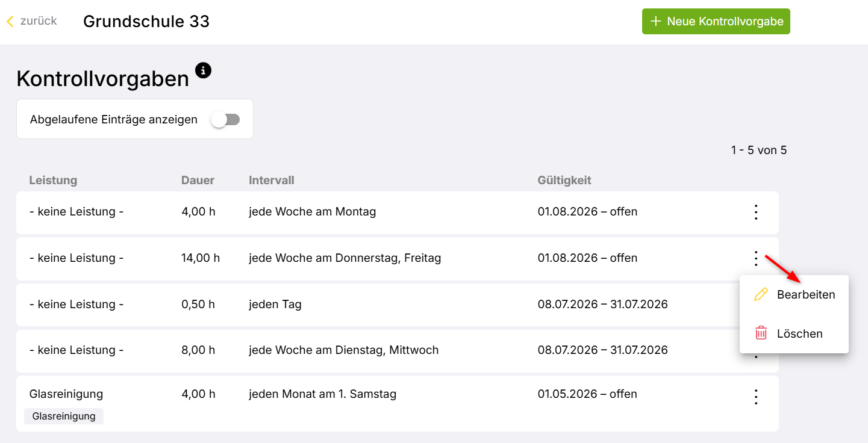Click the 'Abgelaufene Einträge anzeigen' label
Screen dimensions: 868x443
tap(114, 120)
